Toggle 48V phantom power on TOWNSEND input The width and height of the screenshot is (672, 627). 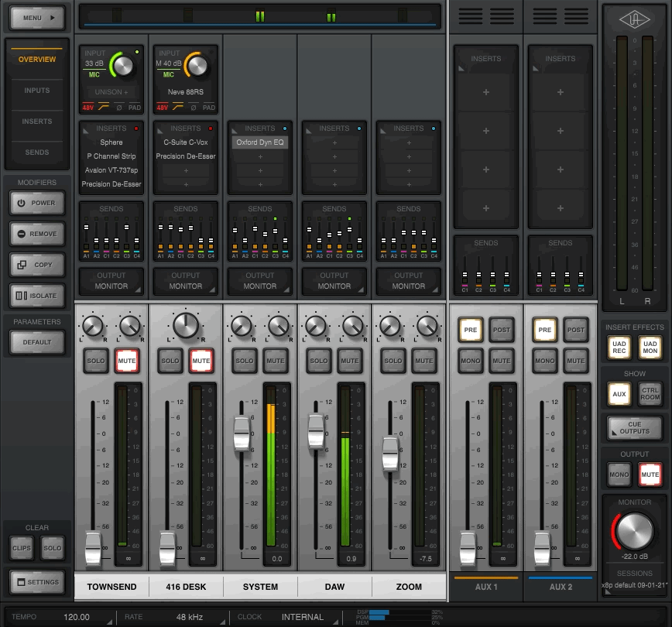[88, 108]
